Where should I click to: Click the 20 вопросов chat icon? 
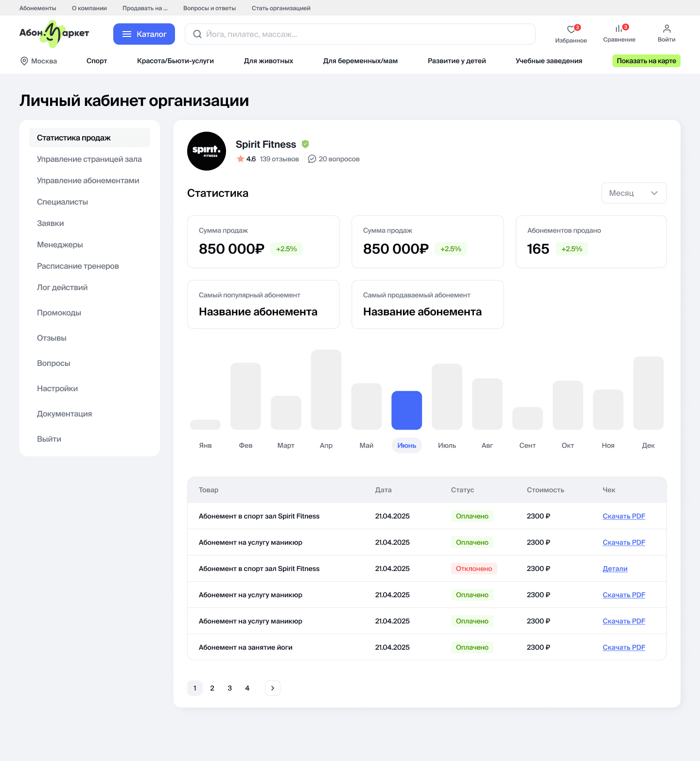pyautogui.click(x=312, y=159)
